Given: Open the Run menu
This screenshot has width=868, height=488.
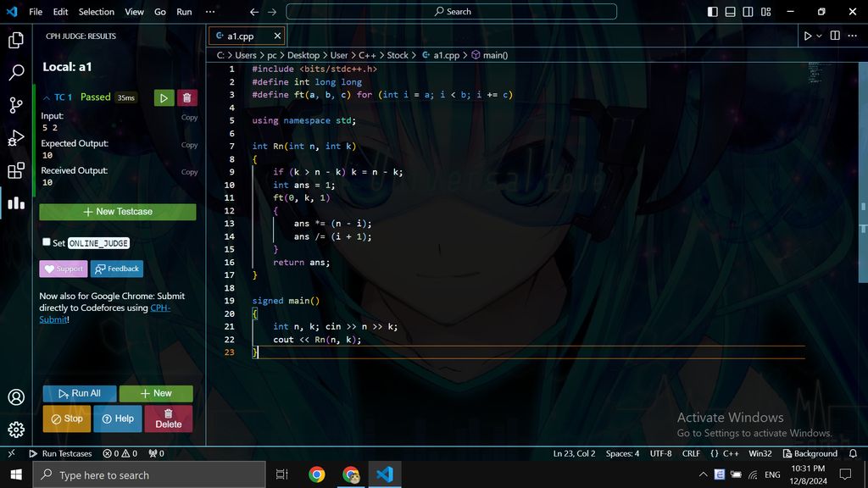Looking at the screenshot, I should [x=184, y=12].
